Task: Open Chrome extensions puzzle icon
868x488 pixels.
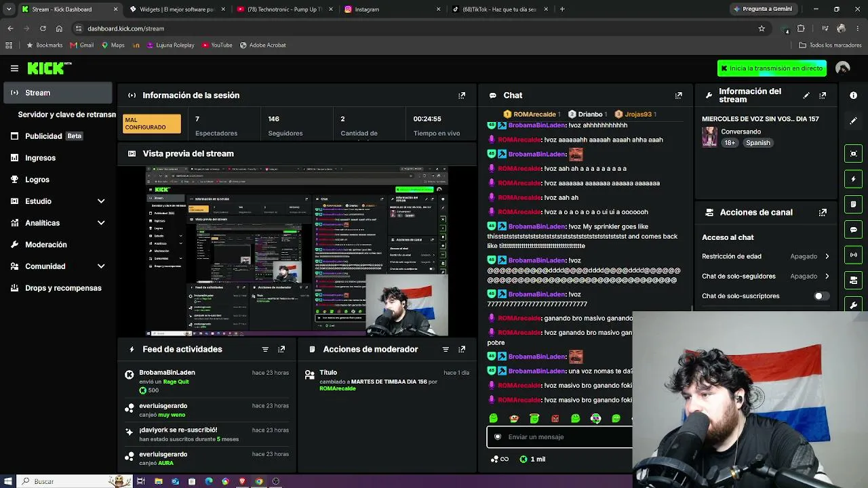Action: (801, 28)
